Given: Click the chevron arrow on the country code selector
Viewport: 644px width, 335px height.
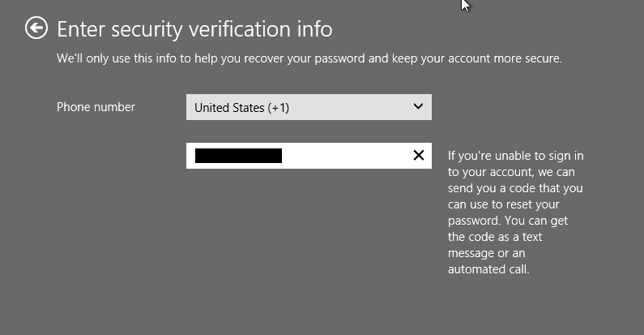Looking at the screenshot, I should tap(418, 106).
